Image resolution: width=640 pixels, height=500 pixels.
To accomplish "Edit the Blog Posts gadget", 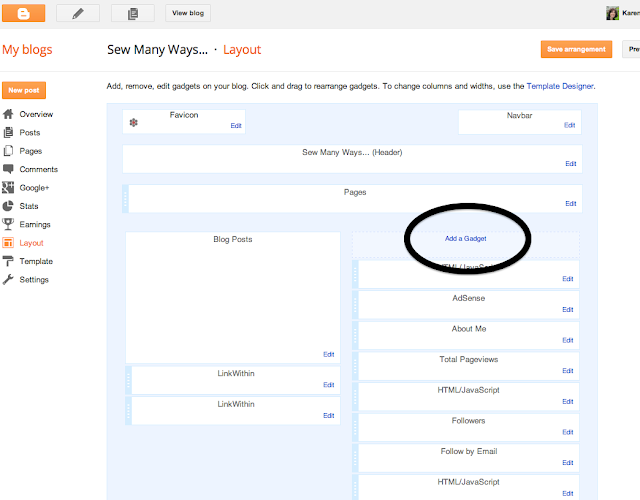I will tap(329, 354).
